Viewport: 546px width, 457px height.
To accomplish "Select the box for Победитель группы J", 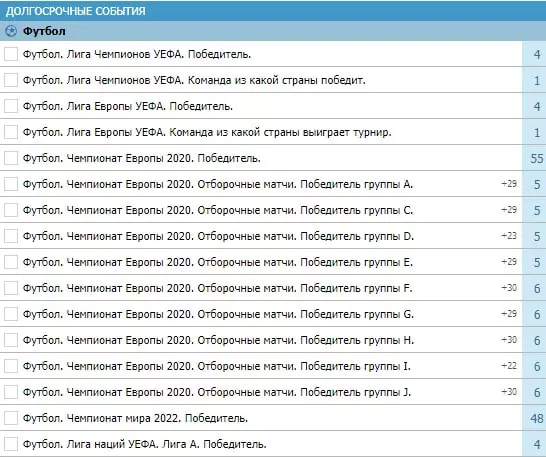I will tap(11, 392).
